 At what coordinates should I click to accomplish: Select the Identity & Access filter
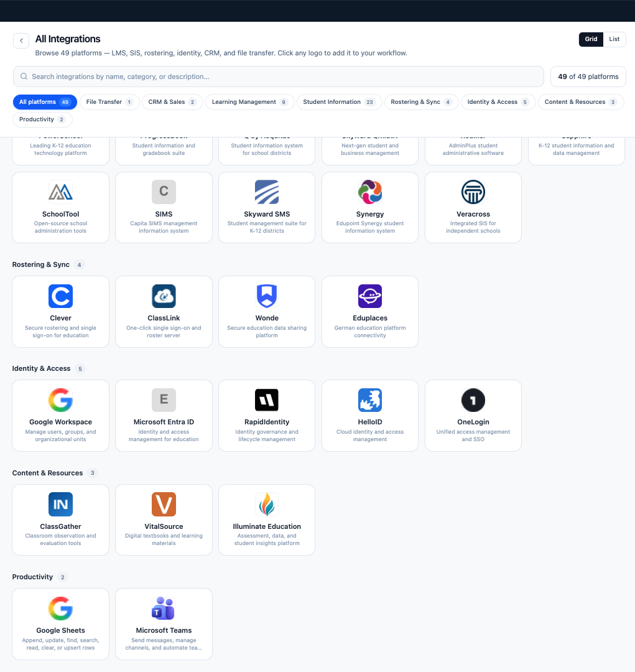[x=498, y=102]
